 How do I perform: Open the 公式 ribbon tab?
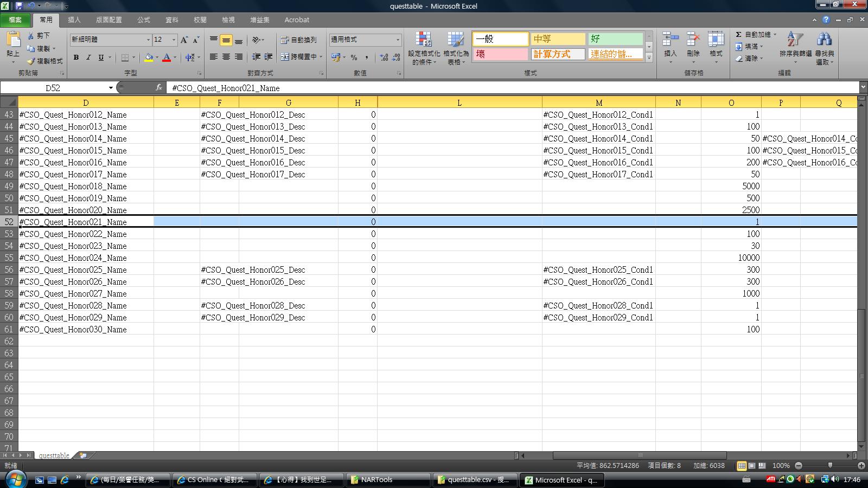[x=144, y=20]
